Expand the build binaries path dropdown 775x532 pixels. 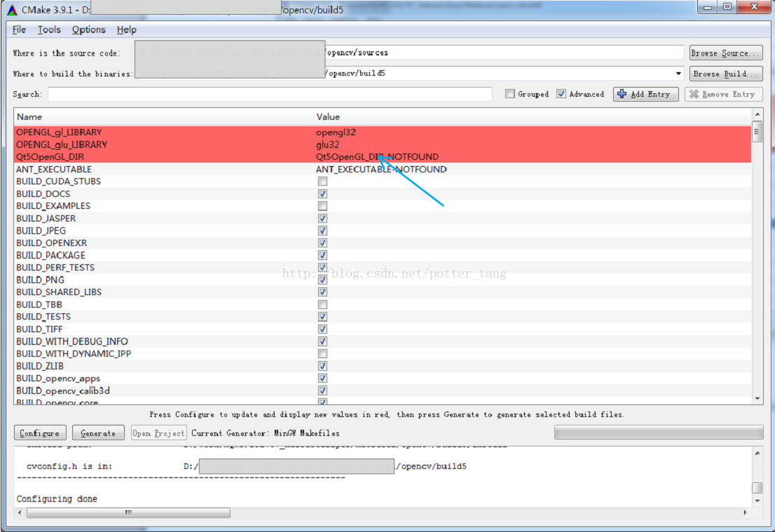(678, 74)
